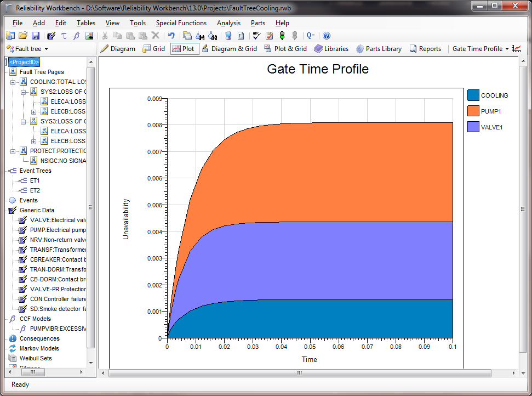Open the Help question mark icon
This screenshot has width=532, height=396.
point(327,36)
